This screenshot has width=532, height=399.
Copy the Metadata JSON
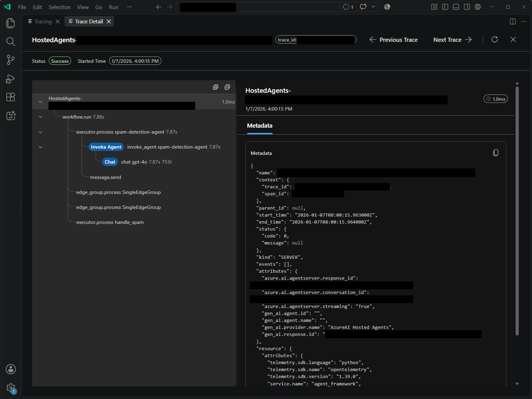click(x=496, y=153)
